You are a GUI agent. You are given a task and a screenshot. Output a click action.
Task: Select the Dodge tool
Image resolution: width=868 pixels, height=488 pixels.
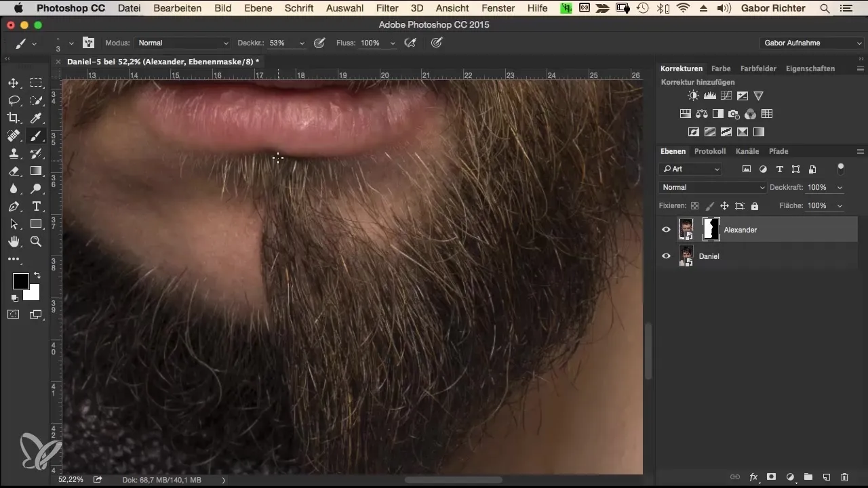pos(36,188)
